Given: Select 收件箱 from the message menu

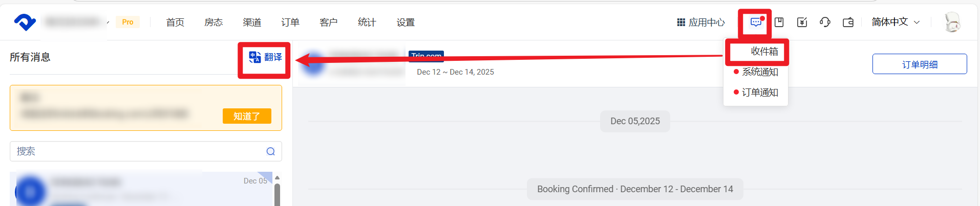Looking at the screenshot, I should (764, 51).
